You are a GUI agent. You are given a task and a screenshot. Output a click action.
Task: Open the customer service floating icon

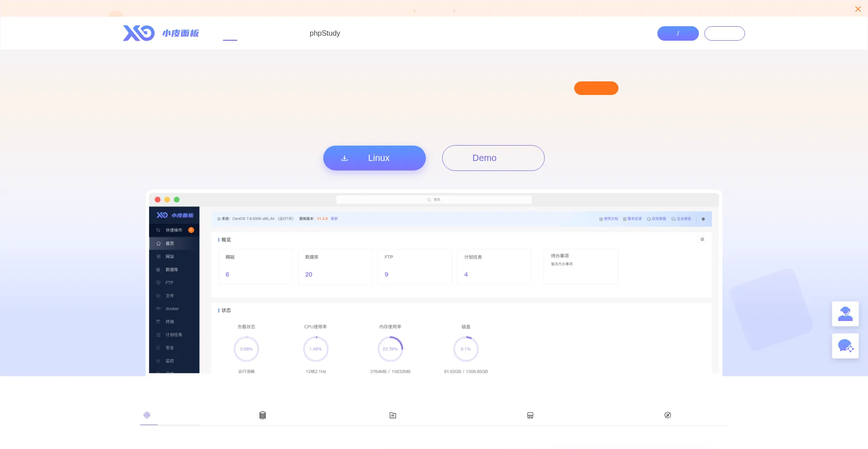point(845,314)
